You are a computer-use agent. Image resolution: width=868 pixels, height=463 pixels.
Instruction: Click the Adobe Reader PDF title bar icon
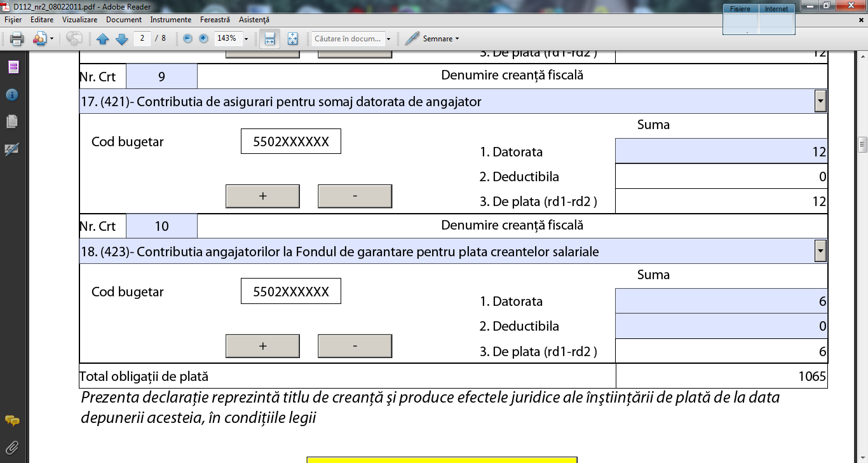click(6, 6)
